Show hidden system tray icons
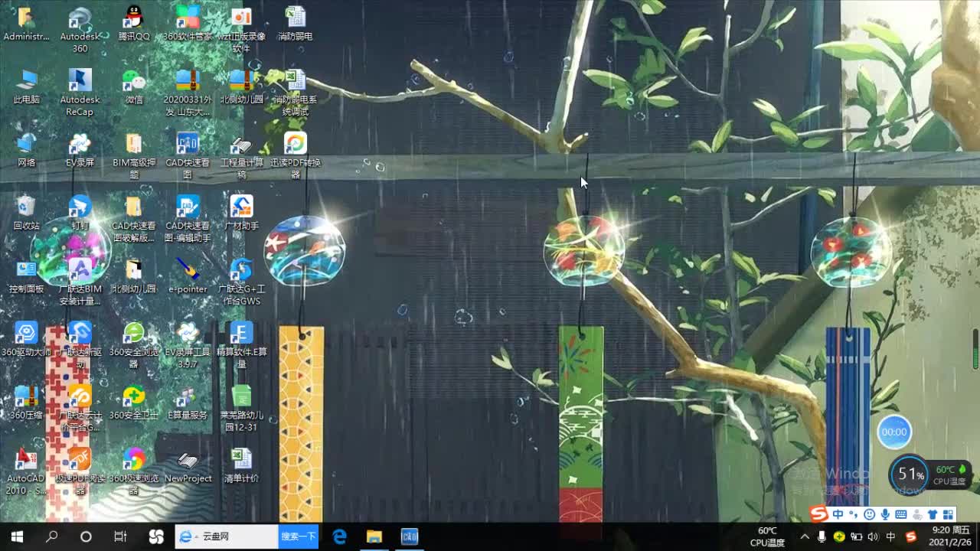 805,536
